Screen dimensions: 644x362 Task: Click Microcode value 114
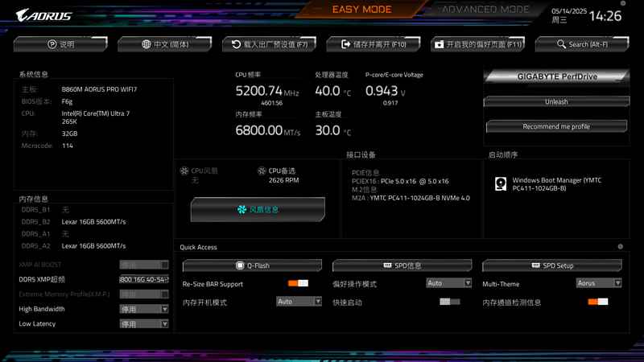pyautogui.click(x=68, y=146)
